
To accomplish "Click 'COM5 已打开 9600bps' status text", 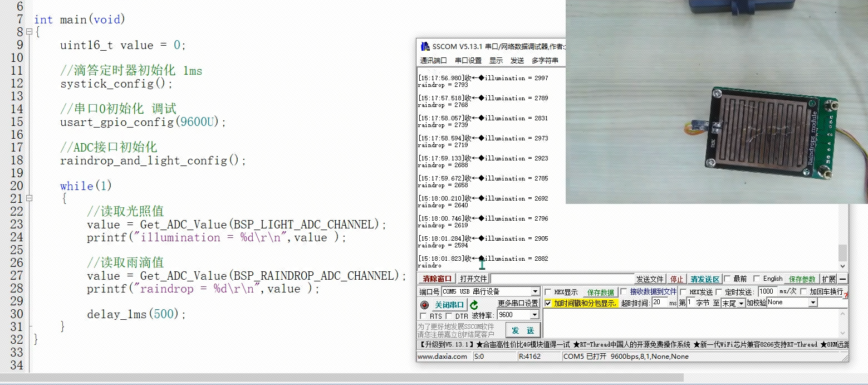I will point(626,357).
